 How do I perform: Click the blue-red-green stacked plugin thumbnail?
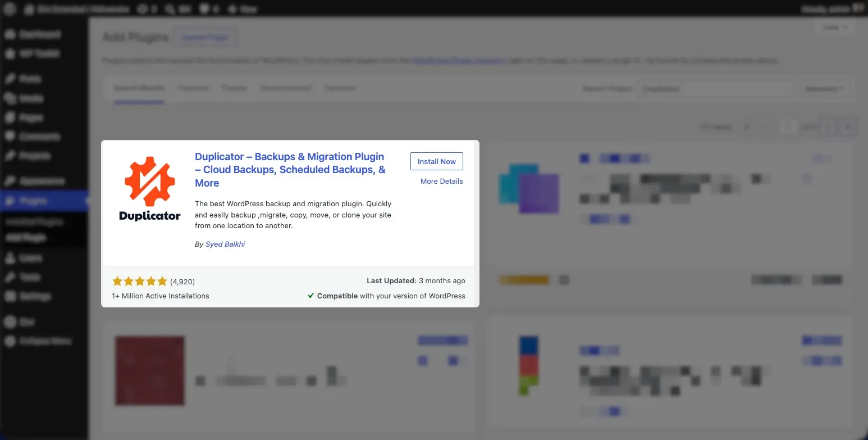[x=528, y=366]
